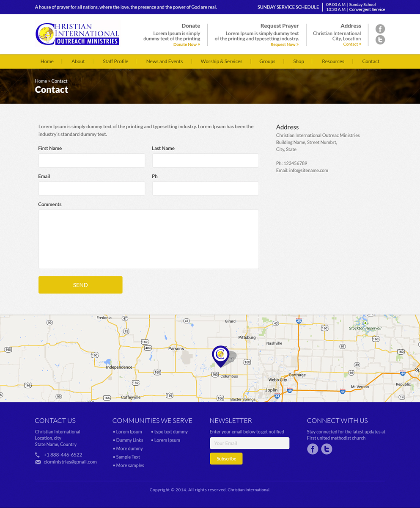Viewport: 420px width, 508px height.
Task: Click inside the Your Email newsletter field
Action: coord(250,443)
